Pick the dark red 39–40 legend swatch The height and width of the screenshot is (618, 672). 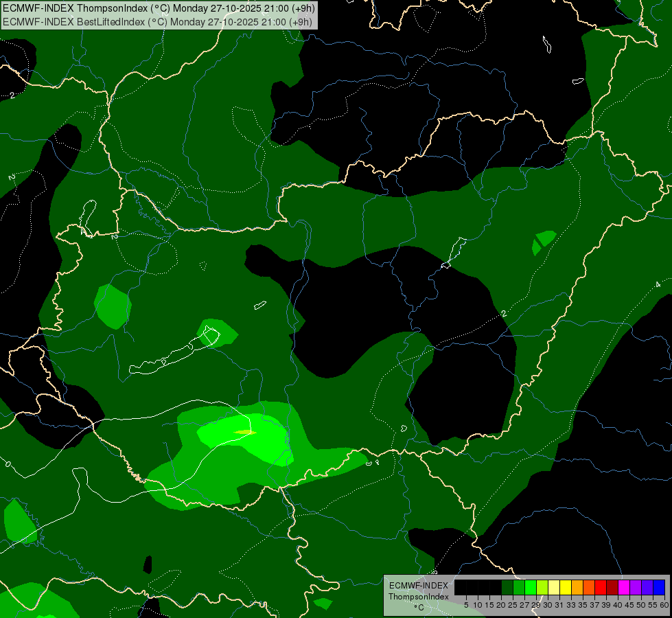(x=612, y=587)
